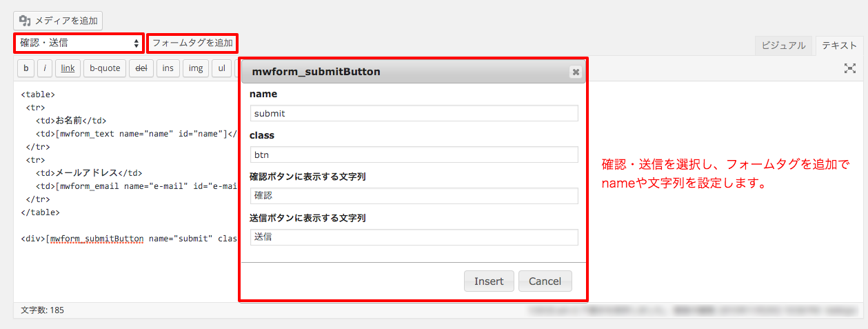Click the ins quicktag button

pyautogui.click(x=168, y=68)
